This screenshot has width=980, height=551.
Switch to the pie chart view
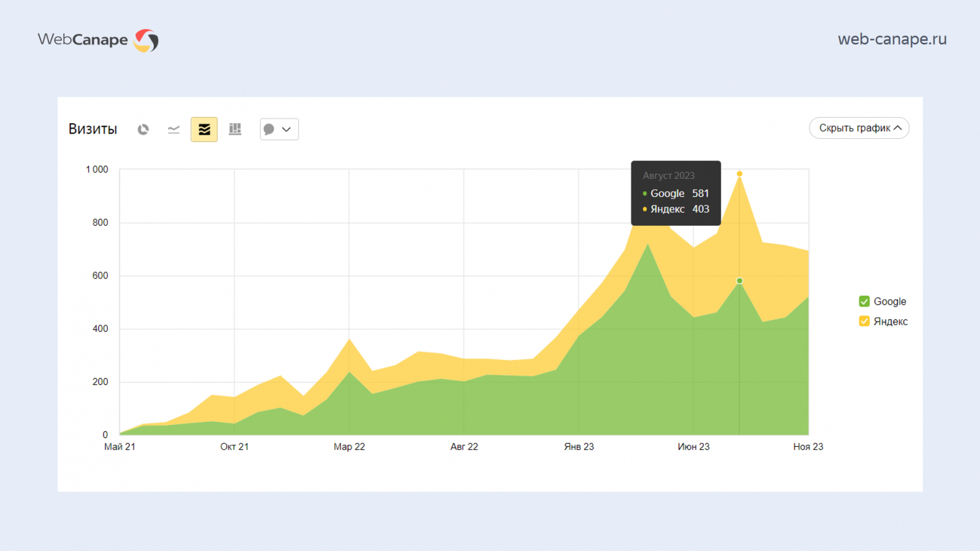pos(143,129)
